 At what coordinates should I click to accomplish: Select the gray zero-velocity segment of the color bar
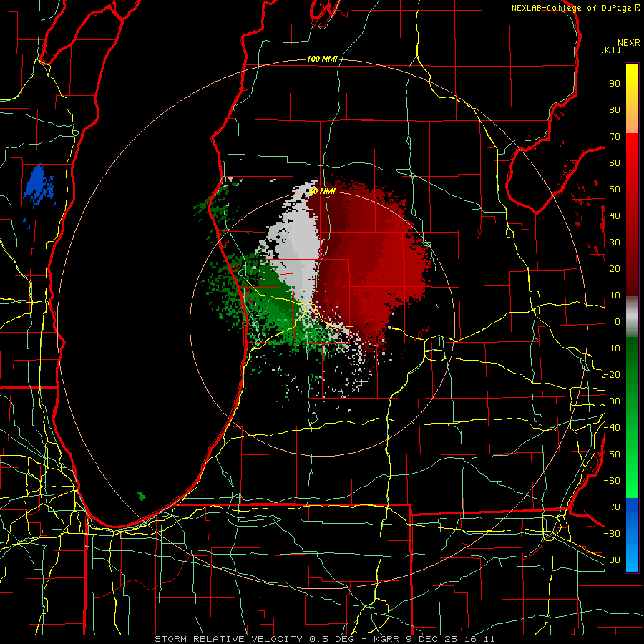[632, 317]
